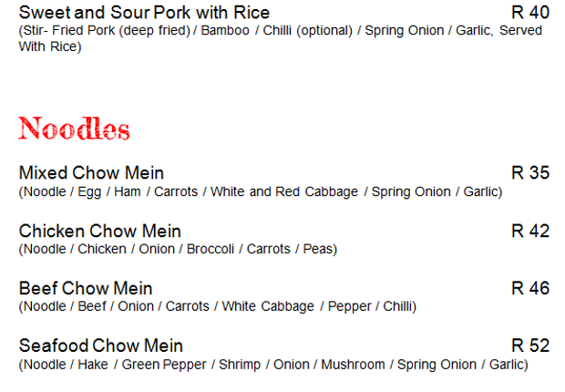Click the R 42 price

(530, 232)
